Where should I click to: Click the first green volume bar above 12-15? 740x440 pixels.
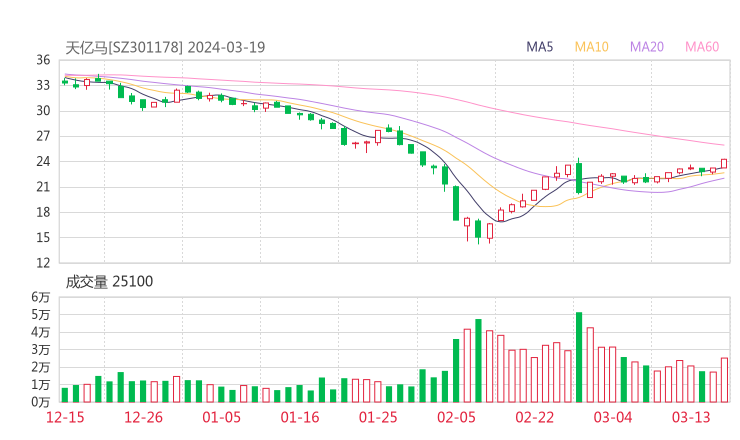pos(65,395)
